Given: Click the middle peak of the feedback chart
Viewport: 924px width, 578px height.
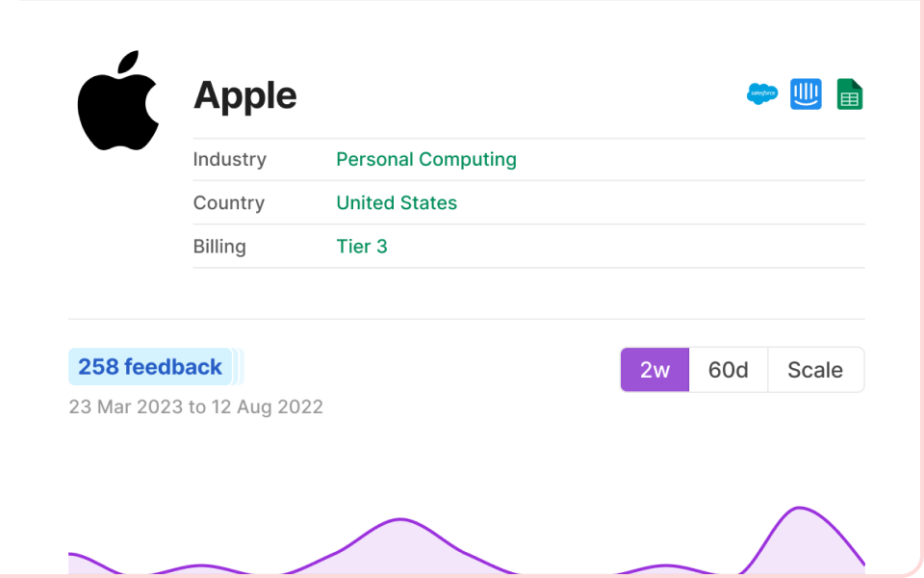Looking at the screenshot, I should [398, 521].
